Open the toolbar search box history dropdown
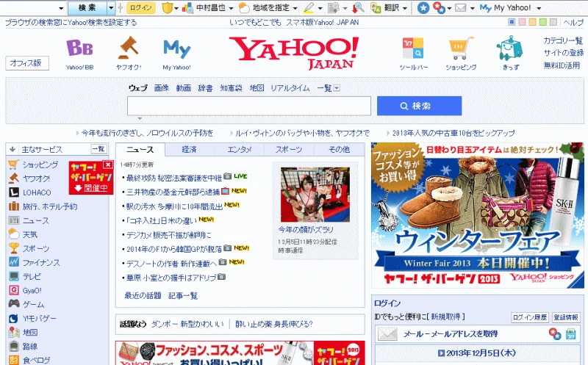This screenshot has height=365, width=588. click(x=62, y=8)
